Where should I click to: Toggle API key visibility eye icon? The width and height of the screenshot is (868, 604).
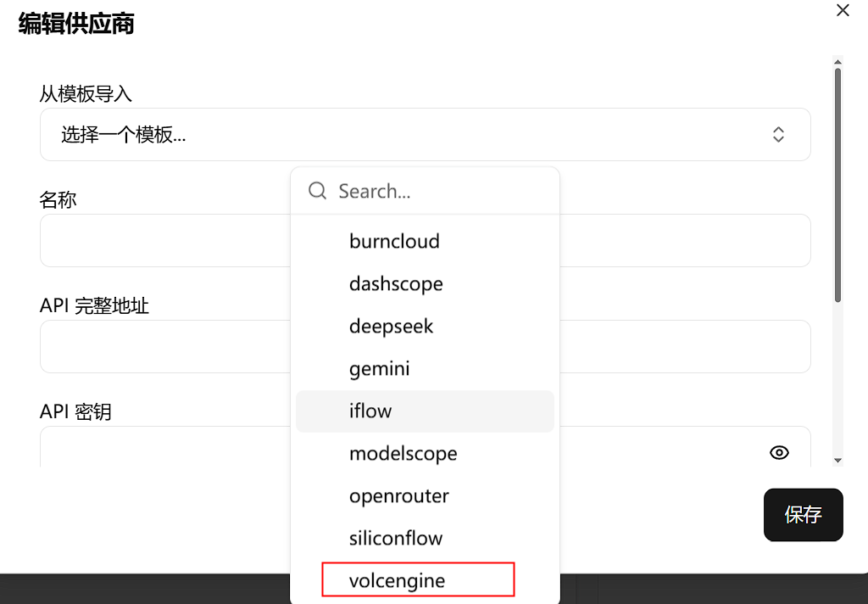(779, 452)
